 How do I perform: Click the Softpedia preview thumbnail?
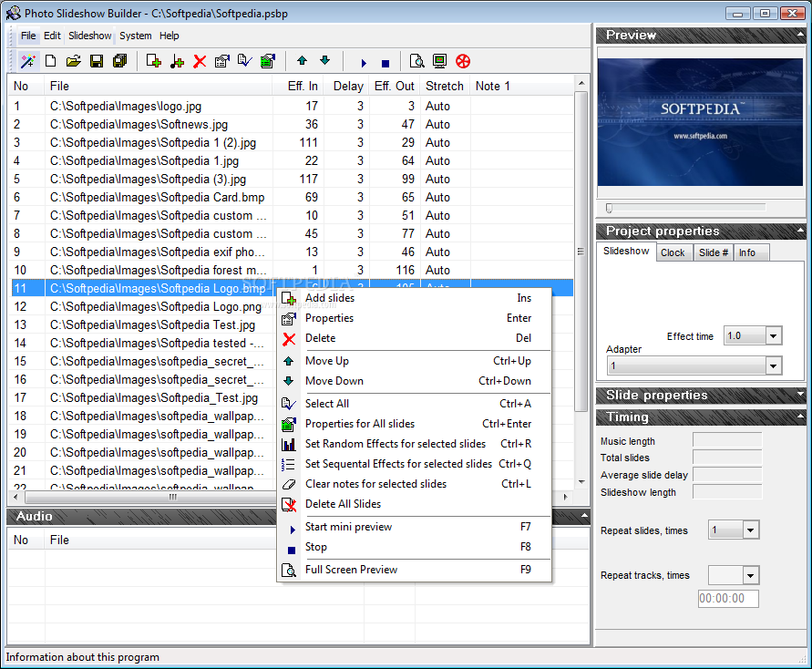coord(700,122)
